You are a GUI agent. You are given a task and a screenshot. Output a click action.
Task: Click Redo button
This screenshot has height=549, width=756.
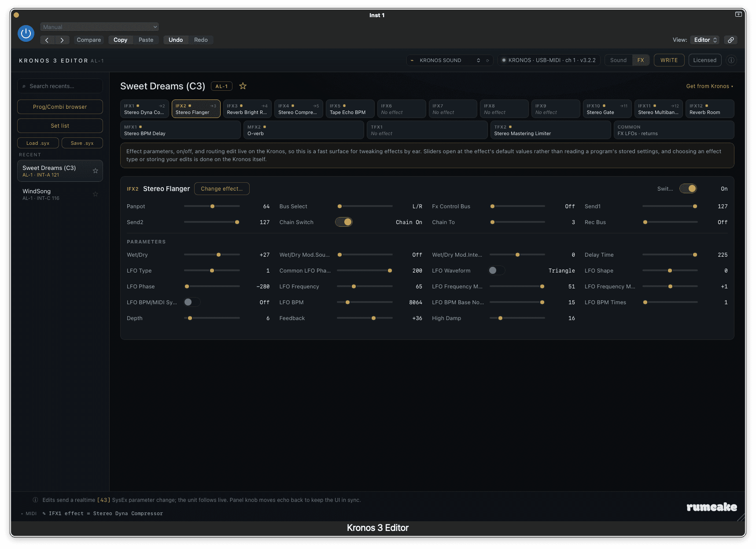tap(201, 40)
